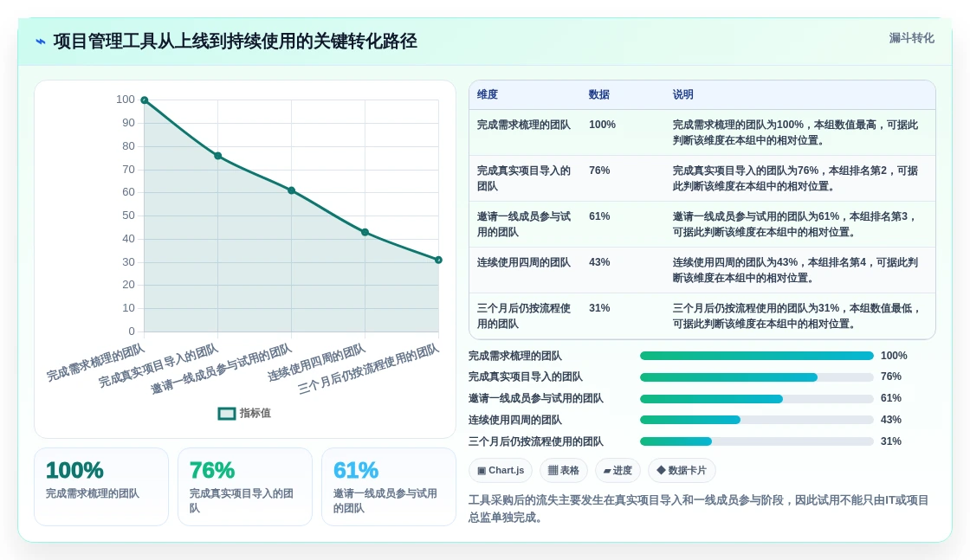Click progress list label 完成真实项目导入的团队

[x=525, y=377]
